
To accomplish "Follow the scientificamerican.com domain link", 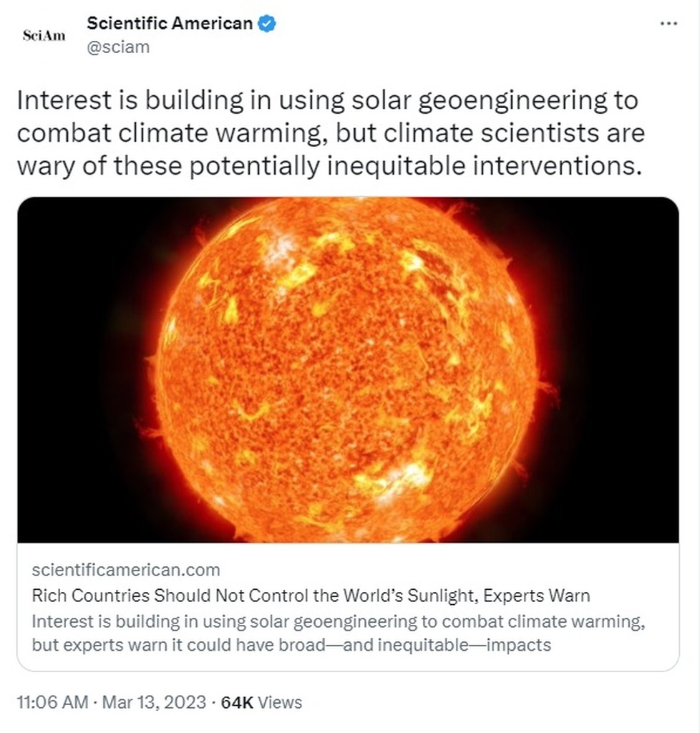I will (126, 570).
